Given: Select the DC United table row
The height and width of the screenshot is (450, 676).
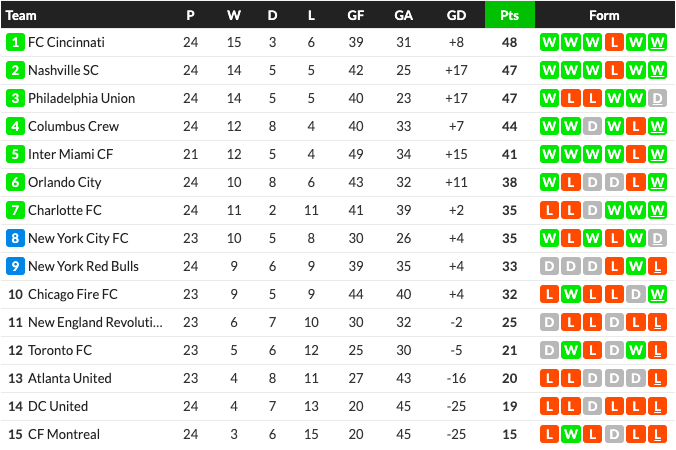Looking at the screenshot, I should click(x=338, y=406).
